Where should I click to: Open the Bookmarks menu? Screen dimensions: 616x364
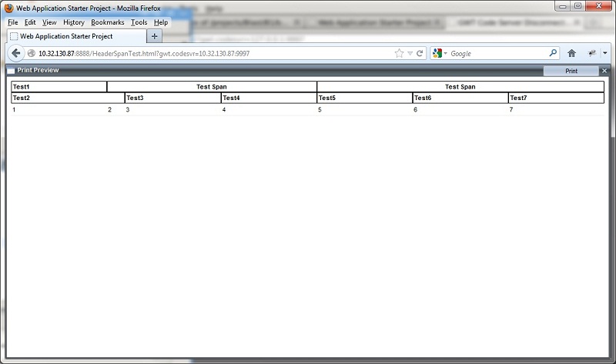click(x=107, y=22)
